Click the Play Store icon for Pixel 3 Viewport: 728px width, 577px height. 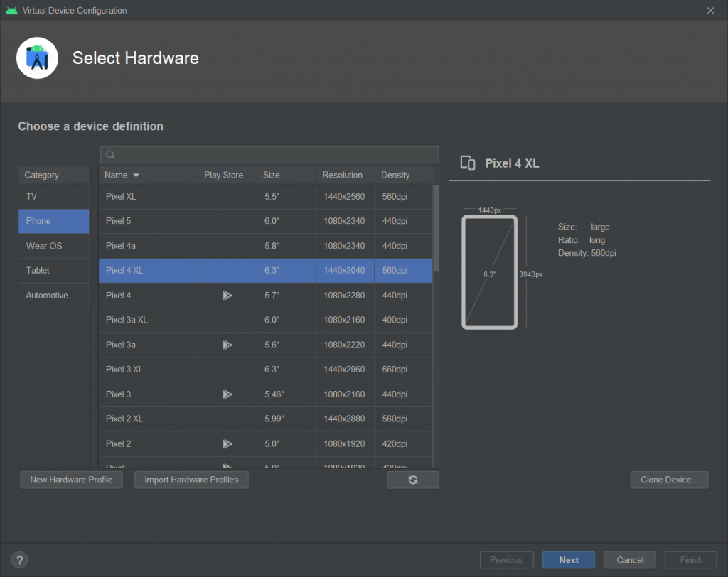click(x=227, y=394)
